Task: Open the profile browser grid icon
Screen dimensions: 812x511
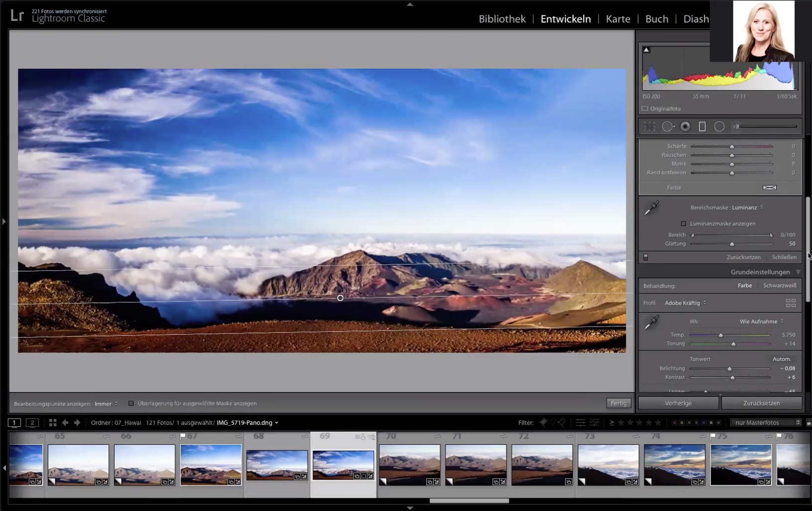Action: (791, 303)
